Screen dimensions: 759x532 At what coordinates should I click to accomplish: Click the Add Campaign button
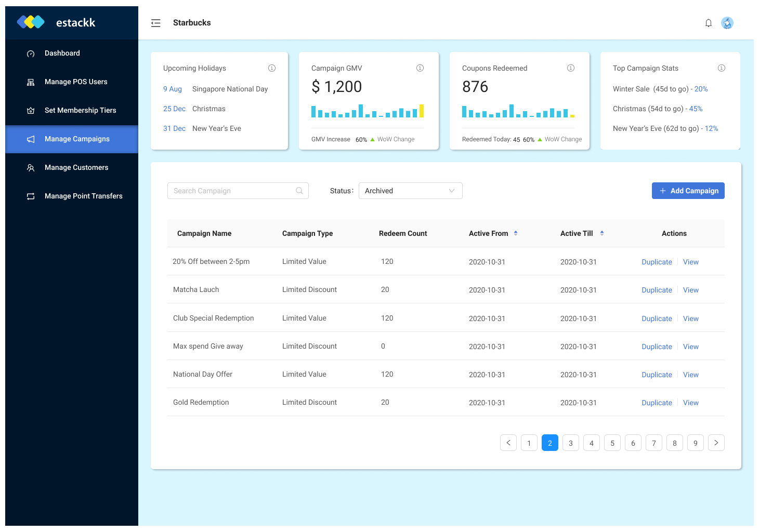[688, 191]
